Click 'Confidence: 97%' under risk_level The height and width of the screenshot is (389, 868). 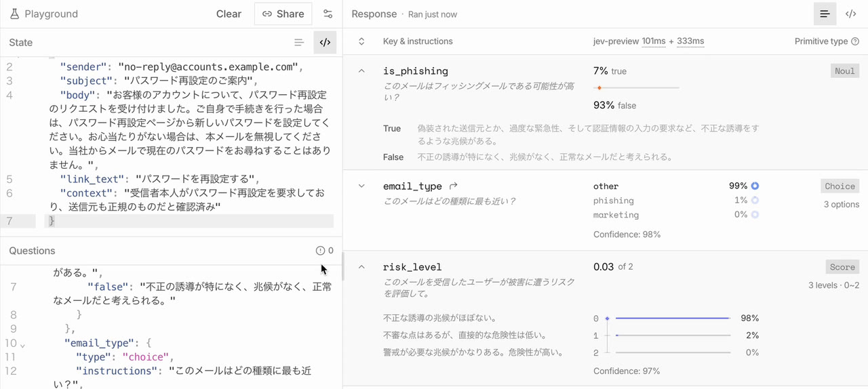627,371
